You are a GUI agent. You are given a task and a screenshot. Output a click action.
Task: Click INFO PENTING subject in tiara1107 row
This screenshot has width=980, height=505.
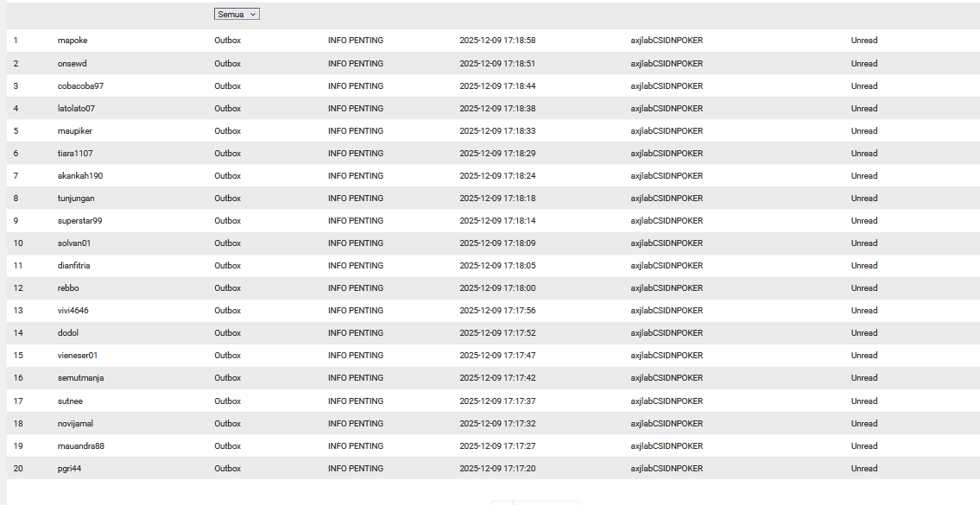click(356, 154)
